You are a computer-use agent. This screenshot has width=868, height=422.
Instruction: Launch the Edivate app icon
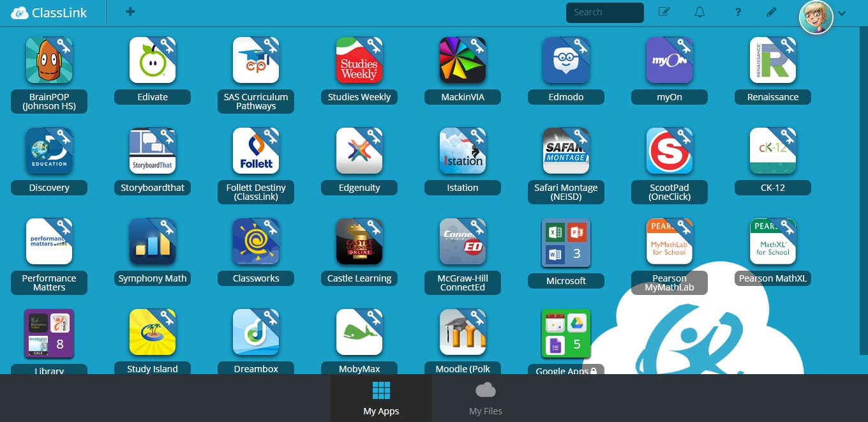coord(153,60)
